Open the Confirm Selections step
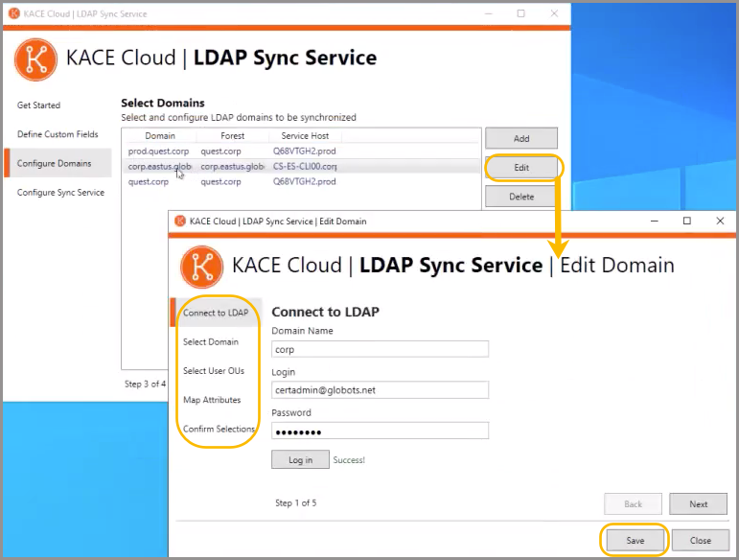739x560 pixels. tap(219, 429)
